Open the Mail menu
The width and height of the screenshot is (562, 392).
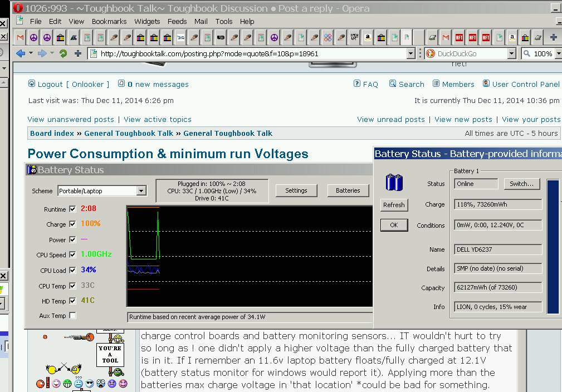click(x=201, y=22)
